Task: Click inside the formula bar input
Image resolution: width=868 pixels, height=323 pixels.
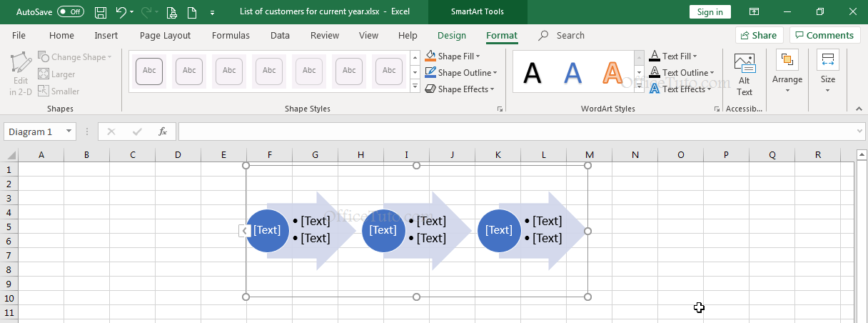Action: 515,131
